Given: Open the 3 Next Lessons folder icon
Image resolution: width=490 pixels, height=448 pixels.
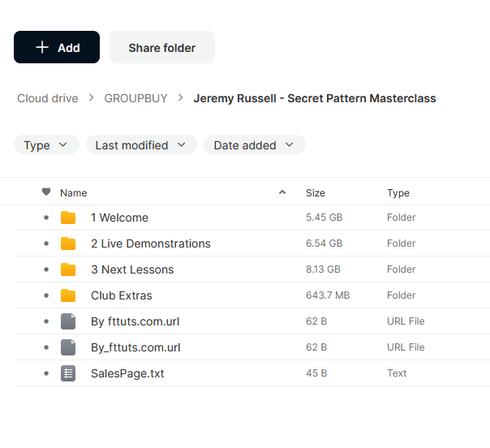Looking at the screenshot, I should (x=68, y=269).
